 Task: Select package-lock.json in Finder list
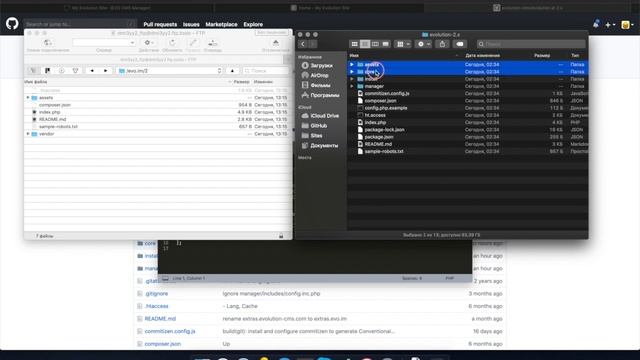tap(384, 130)
